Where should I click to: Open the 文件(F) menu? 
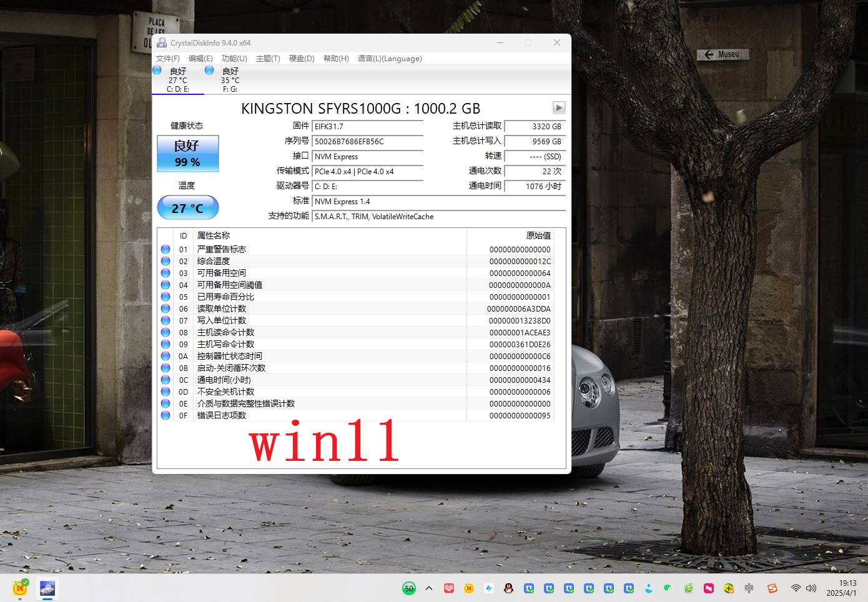(x=167, y=59)
